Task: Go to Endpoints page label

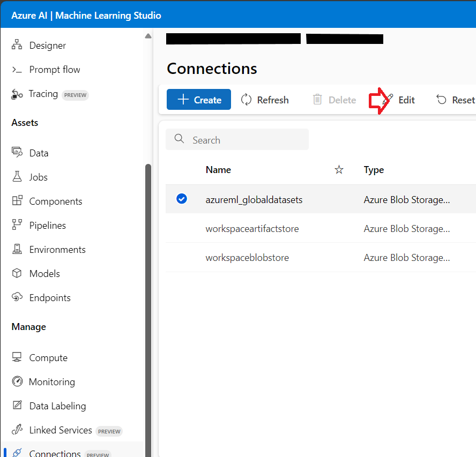Action: tap(50, 298)
